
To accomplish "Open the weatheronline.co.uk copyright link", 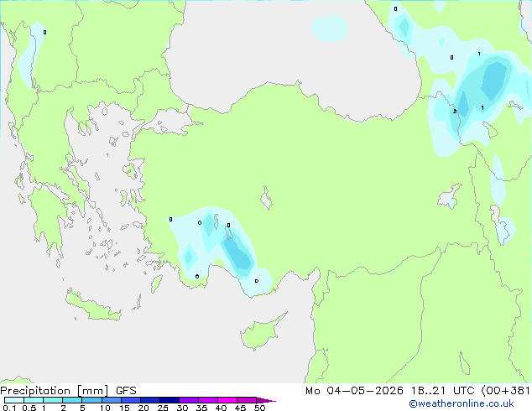I will point(462,403).
